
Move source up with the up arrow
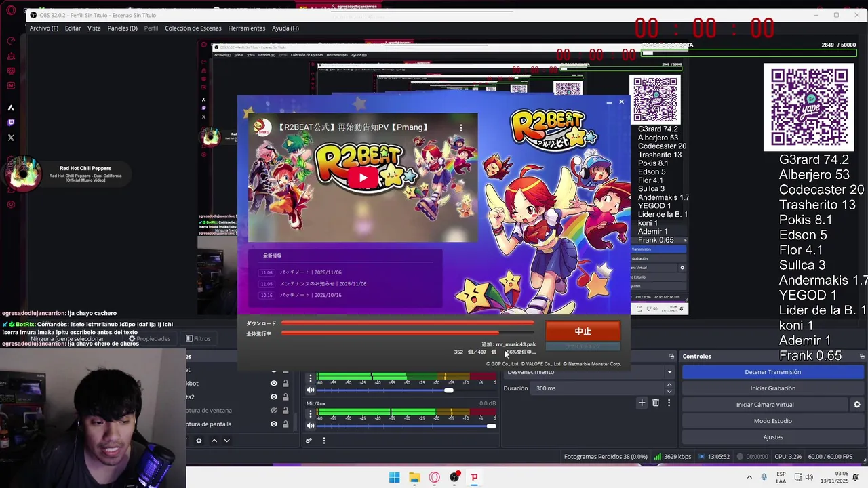pyautogui.click(x=214, y=441)
